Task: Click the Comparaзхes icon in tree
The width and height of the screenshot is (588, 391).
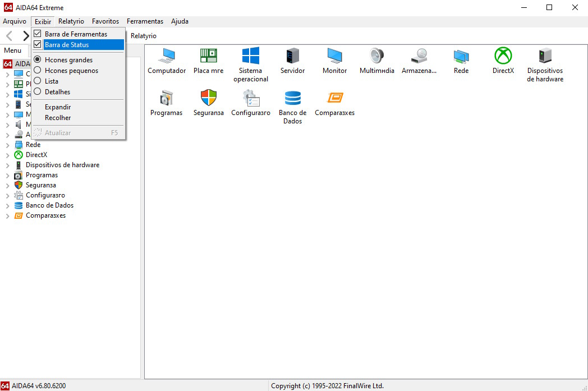Action: pyautogui.click(x=19, y=215)
